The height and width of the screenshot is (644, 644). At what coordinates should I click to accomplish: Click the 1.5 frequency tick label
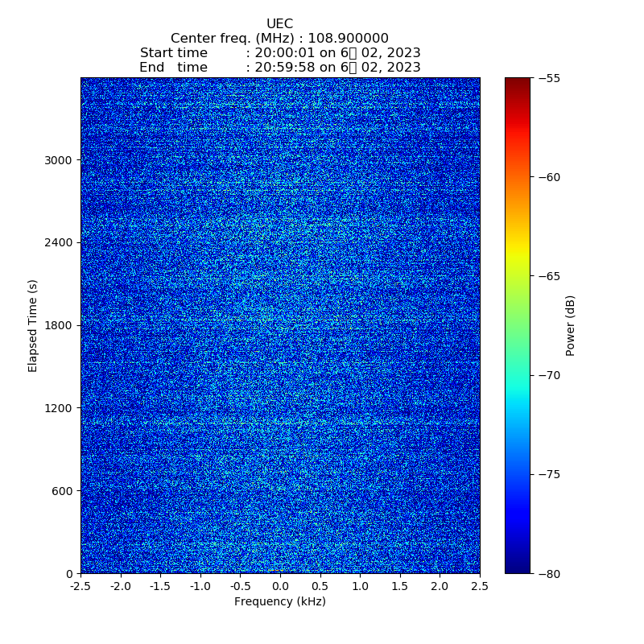point(400,586)
